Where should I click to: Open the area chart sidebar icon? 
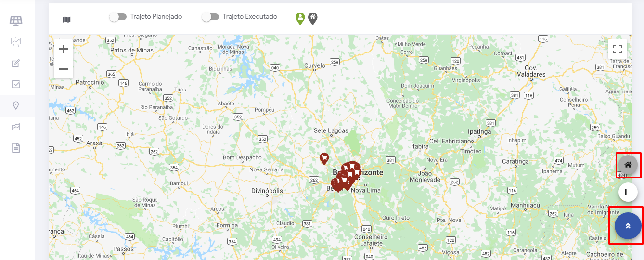[16, 127]
